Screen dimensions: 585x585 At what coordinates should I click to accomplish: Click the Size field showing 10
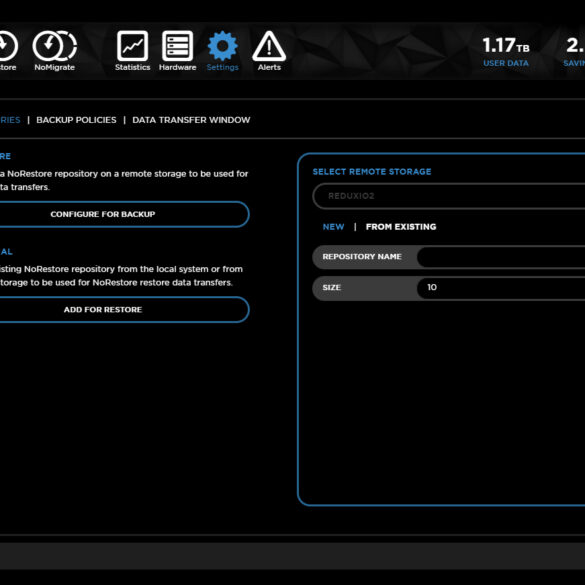501,288
